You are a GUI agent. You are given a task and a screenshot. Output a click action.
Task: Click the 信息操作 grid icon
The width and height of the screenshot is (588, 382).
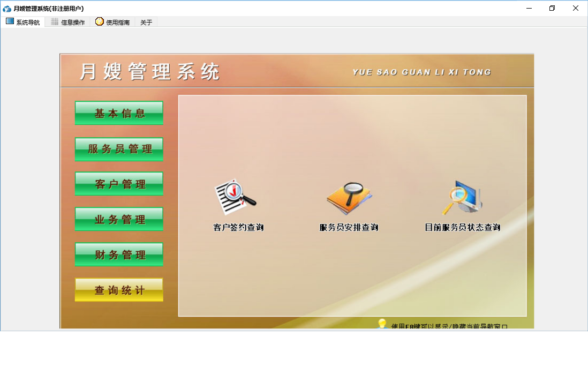point(55,22)
